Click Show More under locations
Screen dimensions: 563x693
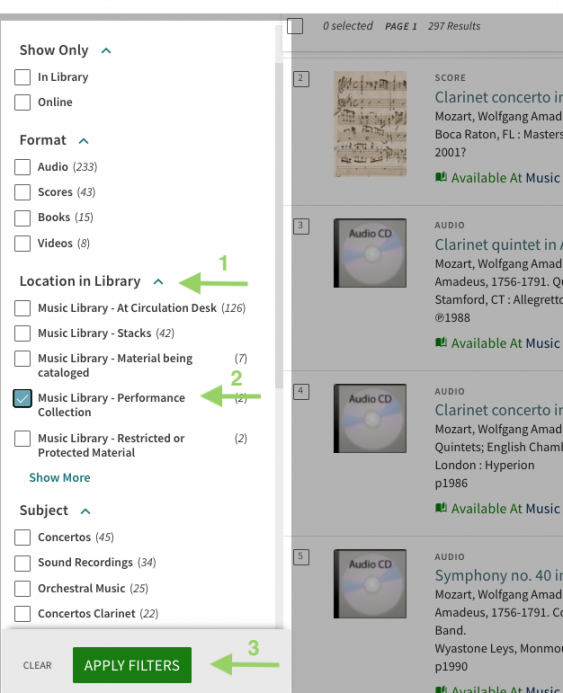(60, 478)
